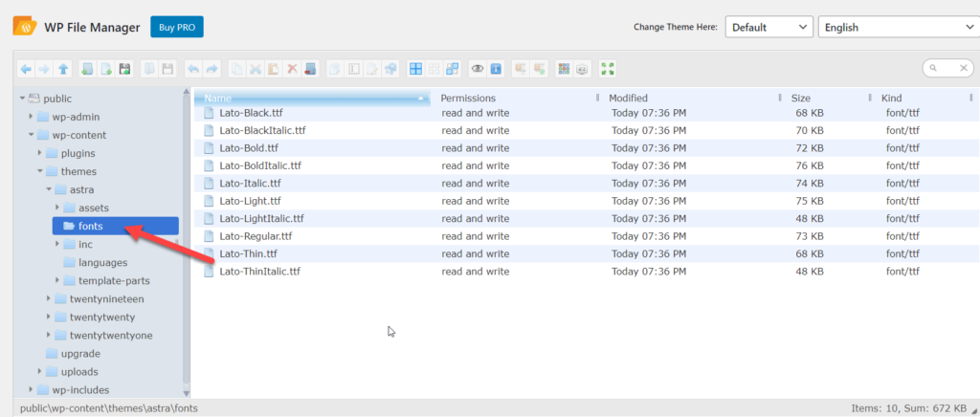Expand the wp-includes folder arrow
Screen dimensions: 980x417
tap(32, 390)
